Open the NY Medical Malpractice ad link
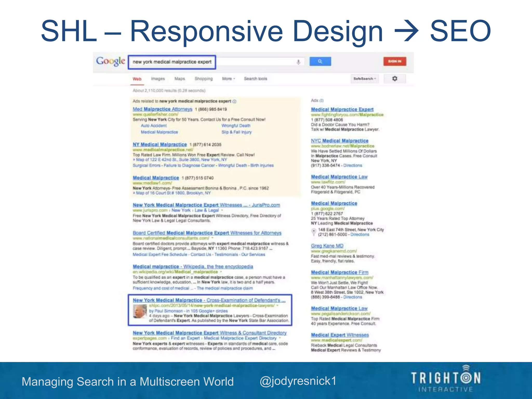 pyautogui.click(x=159, y=145)
